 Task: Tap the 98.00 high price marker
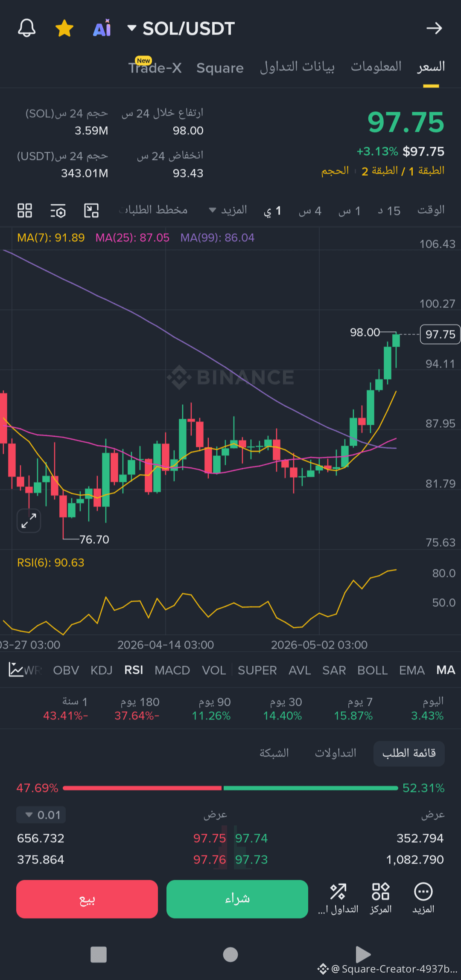point(365,332)
